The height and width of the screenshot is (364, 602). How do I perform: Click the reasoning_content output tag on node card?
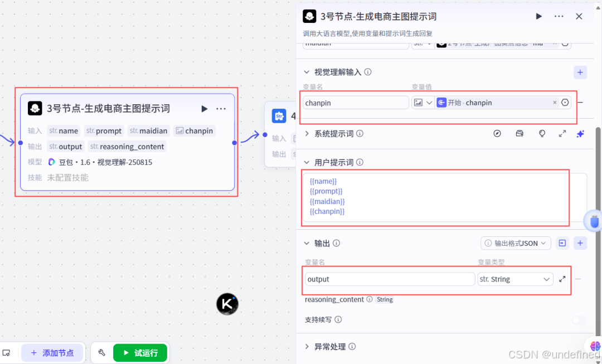(127, 146)
